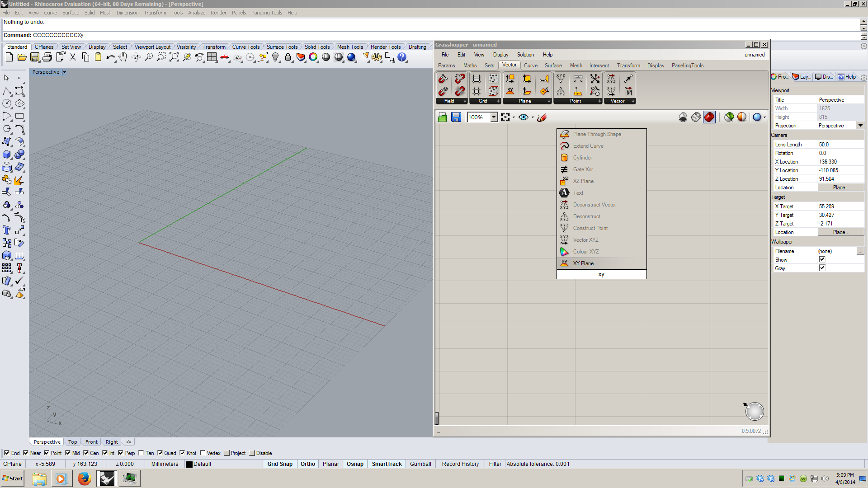Toggle the End osnap checkbox

7,453
